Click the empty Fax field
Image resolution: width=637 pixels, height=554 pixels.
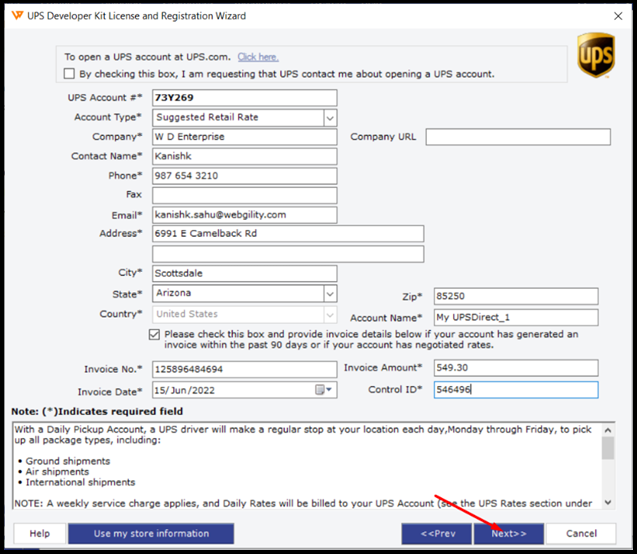pos(245,195)
